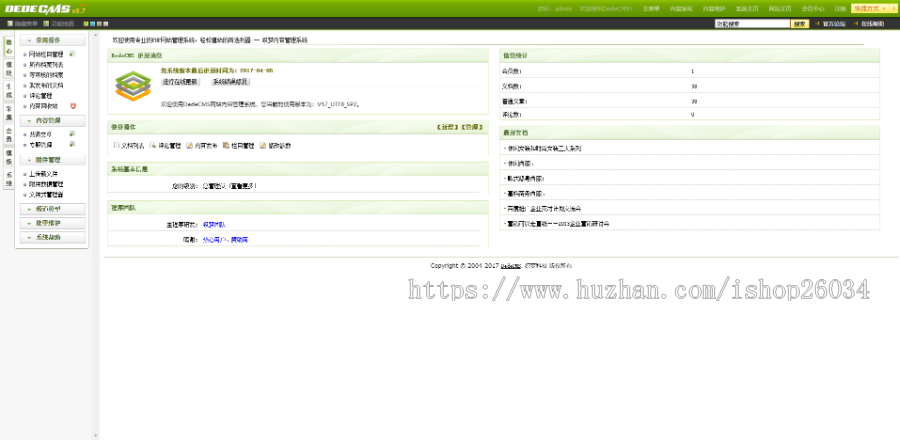The width and height of the screenshot is (900, 440).
Task: Click the small icon beside 网站栏目管理
Action: (x=72, y=53)
